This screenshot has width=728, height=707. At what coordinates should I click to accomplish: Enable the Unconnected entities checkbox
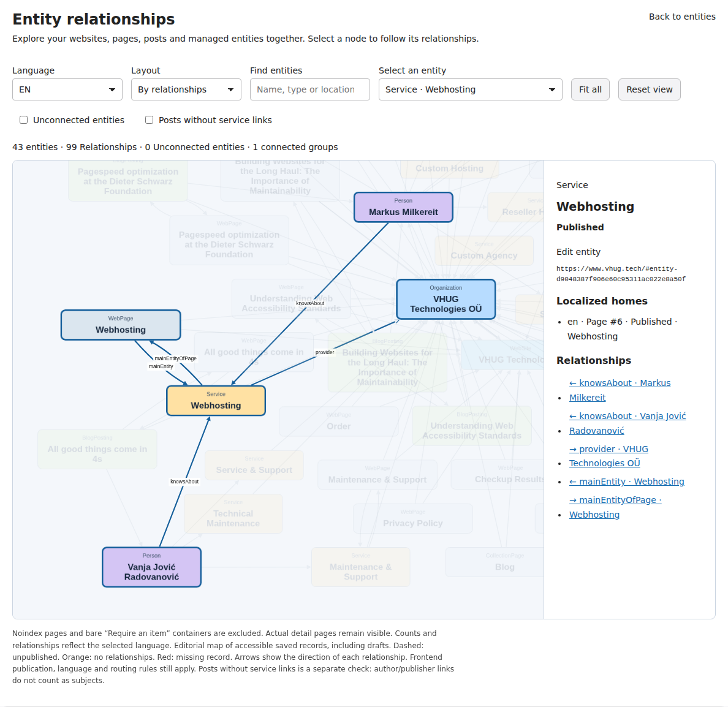point(24,120)
